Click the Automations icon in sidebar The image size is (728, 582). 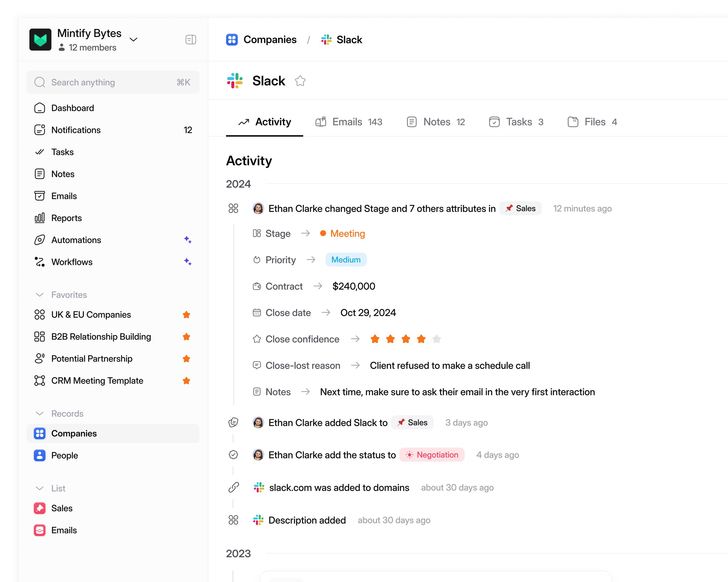[40, 240]
